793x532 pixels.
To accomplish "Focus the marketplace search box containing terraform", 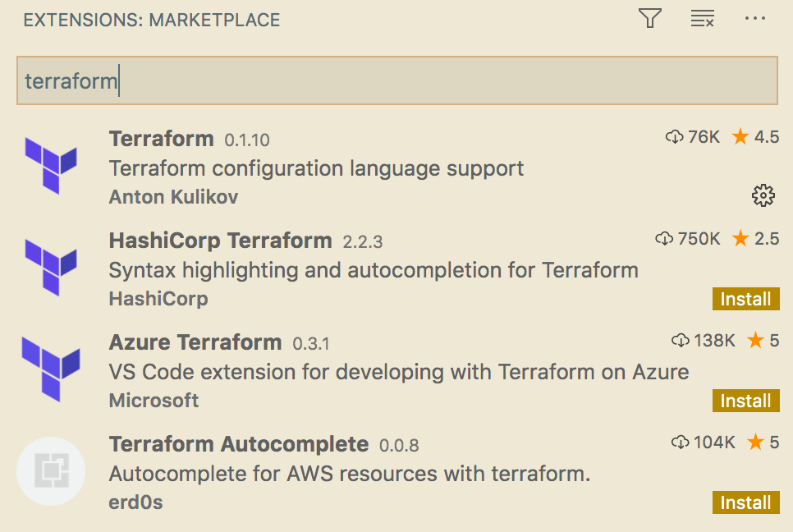I will (x=396, y=81).
